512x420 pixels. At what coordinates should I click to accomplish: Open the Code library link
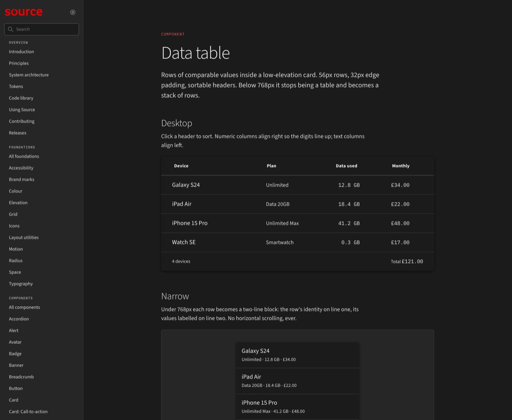(x=21, y=98)
